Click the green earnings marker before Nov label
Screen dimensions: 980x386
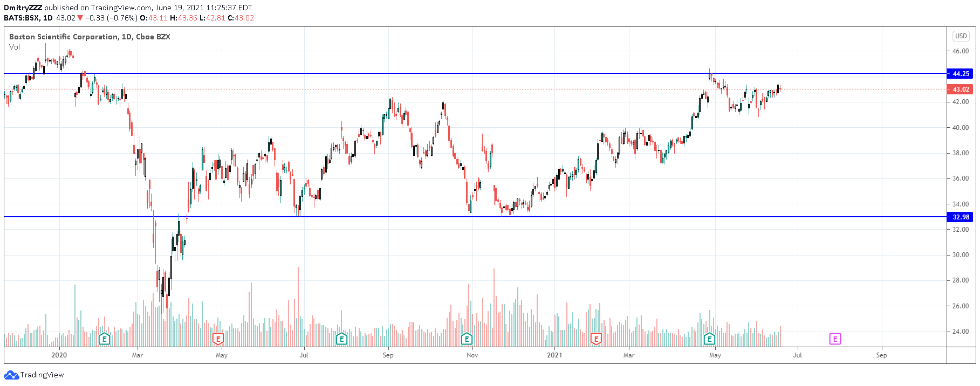(467, 339)
